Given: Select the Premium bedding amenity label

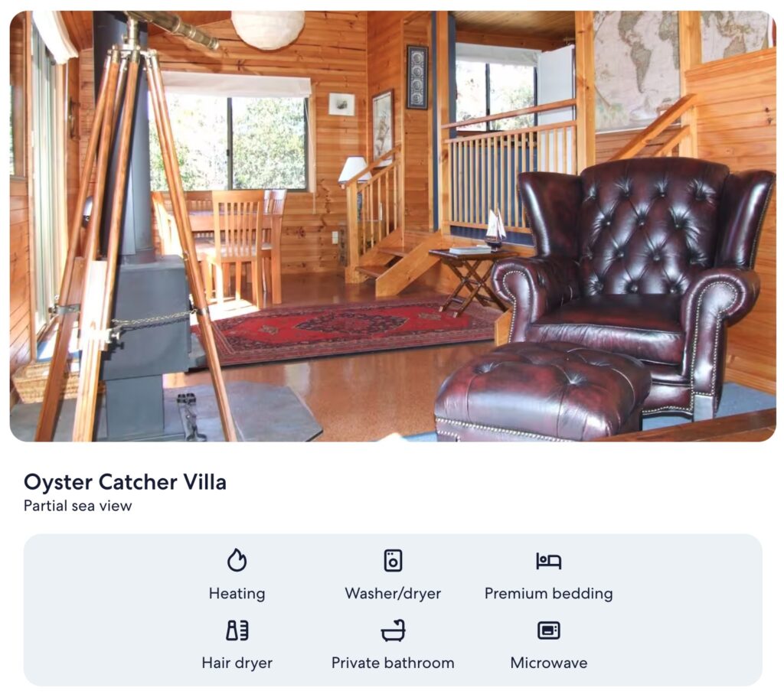Looking at the screenshot, I should 548,594.
